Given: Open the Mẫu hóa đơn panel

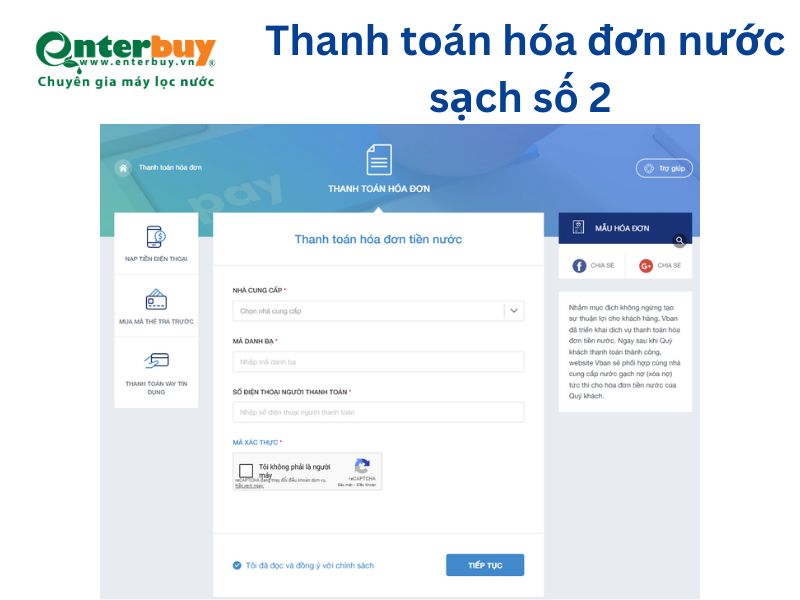Looking at the screenshot, I should click(x=625, y=228).
